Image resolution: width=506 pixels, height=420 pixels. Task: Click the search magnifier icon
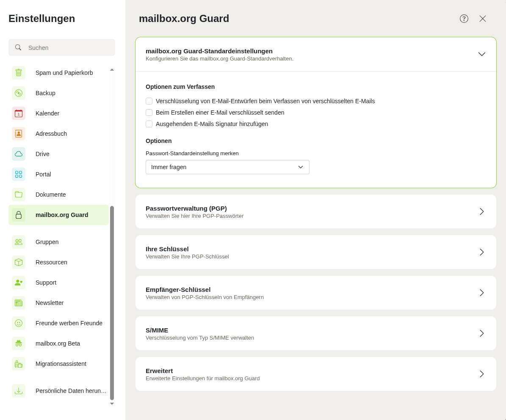18,47
